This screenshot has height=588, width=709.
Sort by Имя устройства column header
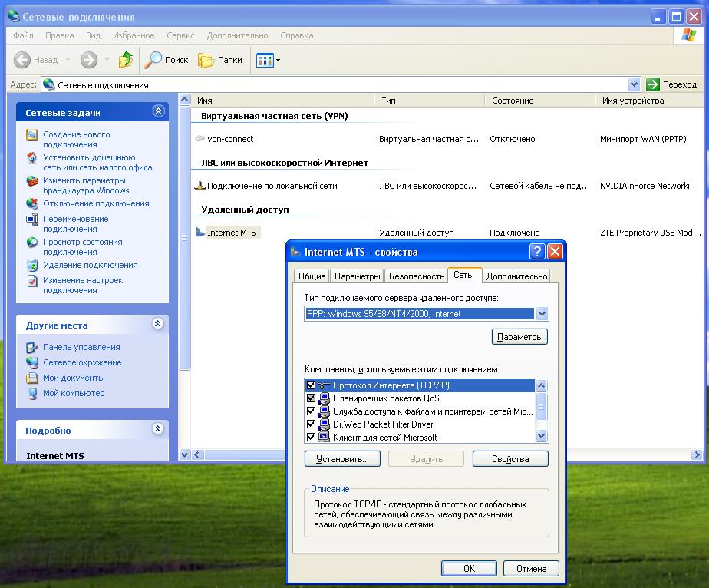pos(649,101)
